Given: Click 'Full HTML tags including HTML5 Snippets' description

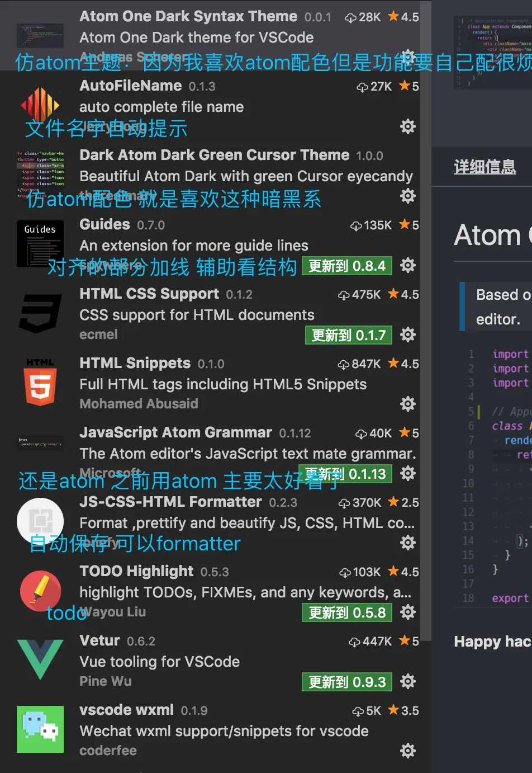Looking at the screenshot, I should pos(223,384).
